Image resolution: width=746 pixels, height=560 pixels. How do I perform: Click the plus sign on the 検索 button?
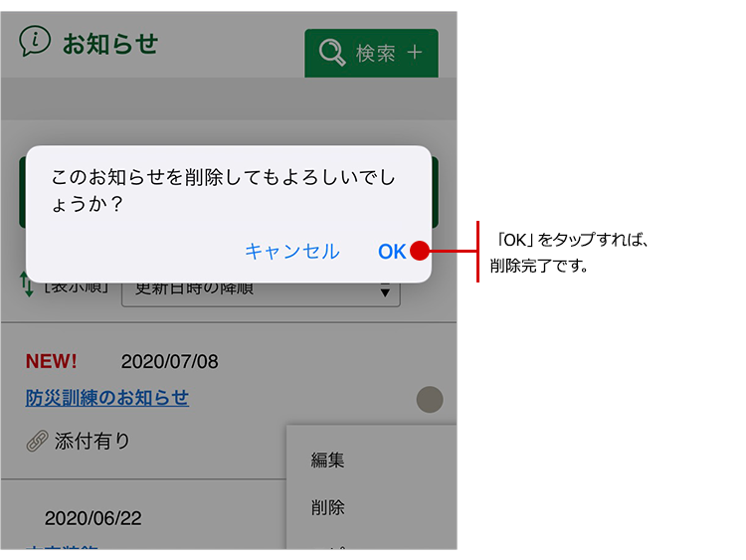[414, 53]
